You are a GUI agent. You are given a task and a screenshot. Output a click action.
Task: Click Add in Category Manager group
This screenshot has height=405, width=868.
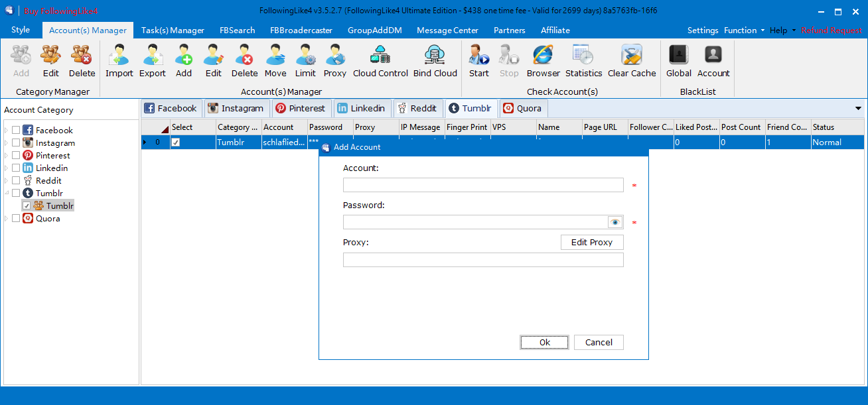point(21,61)
